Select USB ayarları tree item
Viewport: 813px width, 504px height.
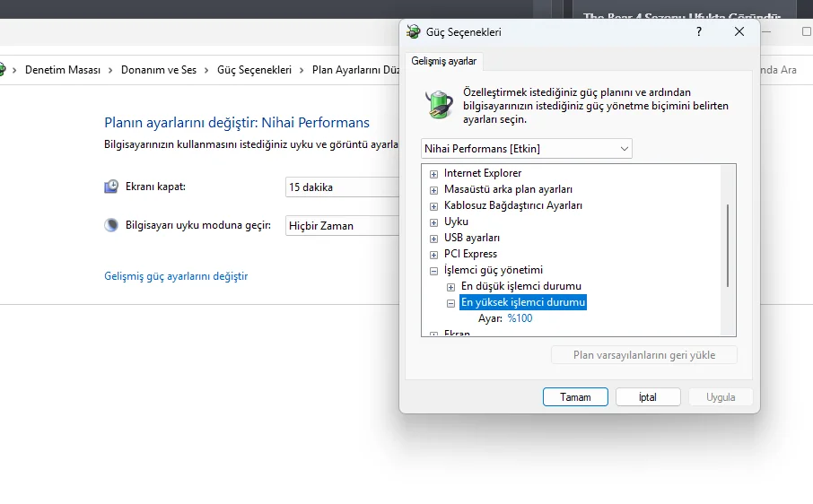point(472,238)
